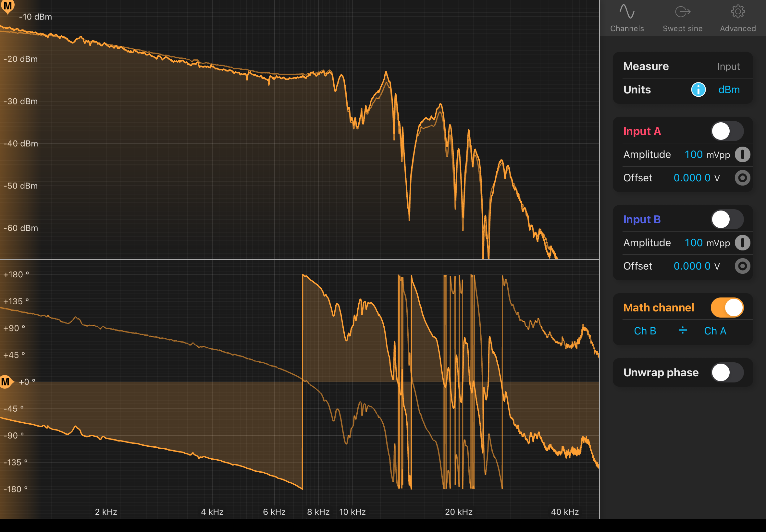Tap the +180 ° phase axis label
Screen dimensions: 766x532
(x=16, y=274)
